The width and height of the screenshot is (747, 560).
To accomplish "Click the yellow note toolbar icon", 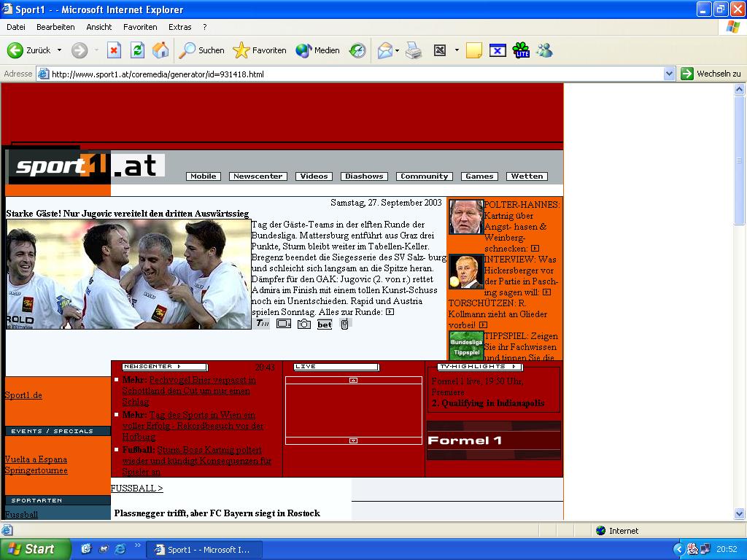I will 473,50.
